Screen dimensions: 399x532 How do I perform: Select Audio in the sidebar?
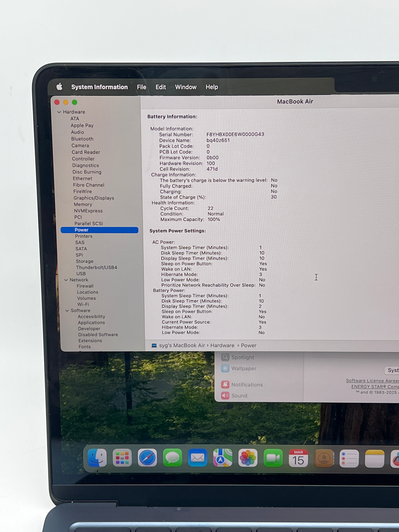click(x=77, y=132)
